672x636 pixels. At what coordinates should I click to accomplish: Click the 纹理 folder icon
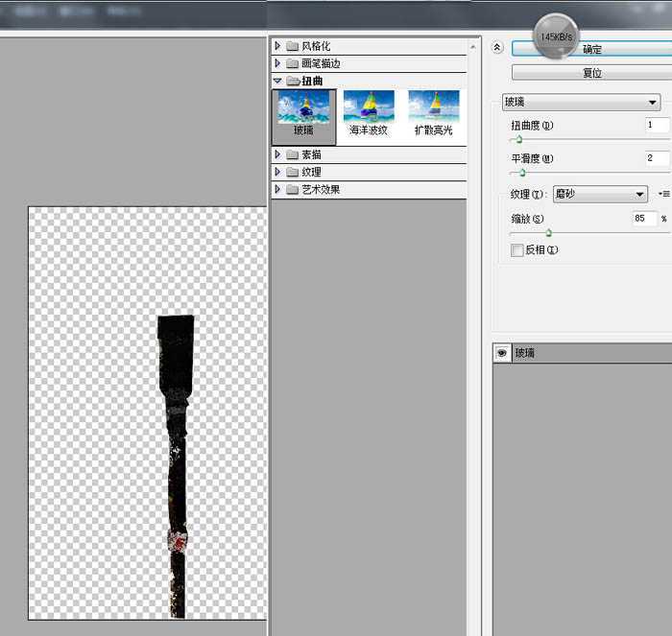pos(292,172)
